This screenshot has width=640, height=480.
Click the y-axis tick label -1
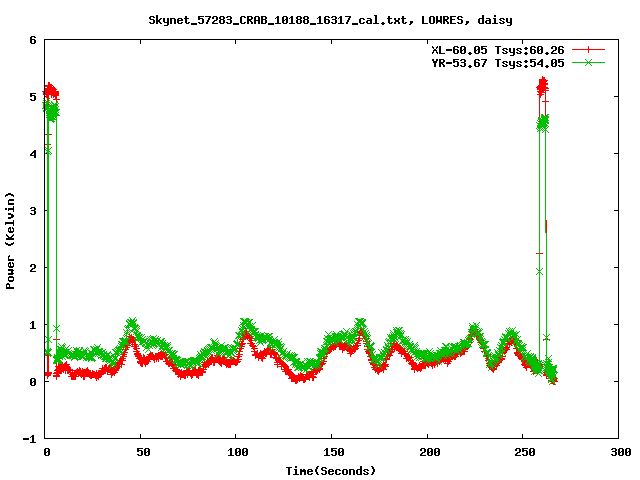(29, 440)
